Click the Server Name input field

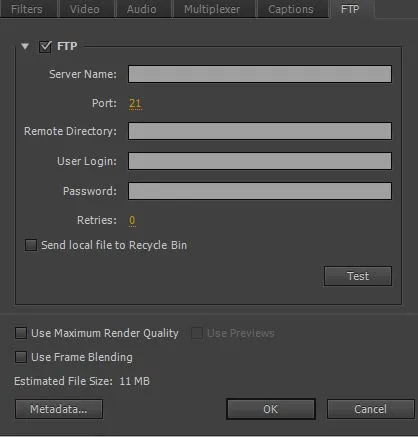260,74
